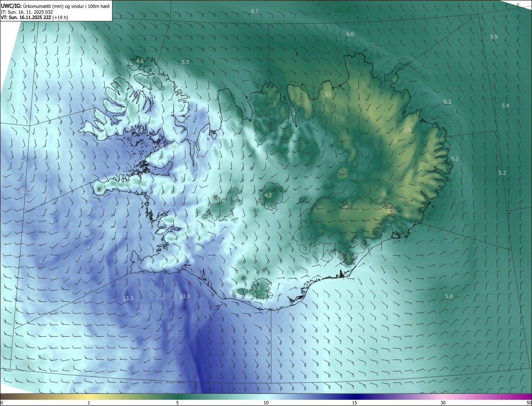Click the 10 tick on the color scale
Image resolution: width=532 pixels, height=406 pixels.
266,403
